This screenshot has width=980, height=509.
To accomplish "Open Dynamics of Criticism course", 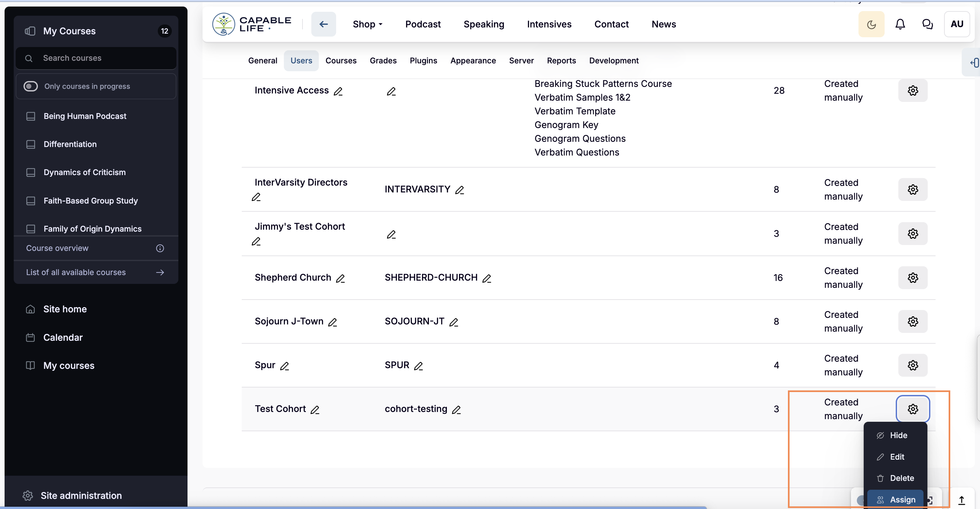I will 85,172.
